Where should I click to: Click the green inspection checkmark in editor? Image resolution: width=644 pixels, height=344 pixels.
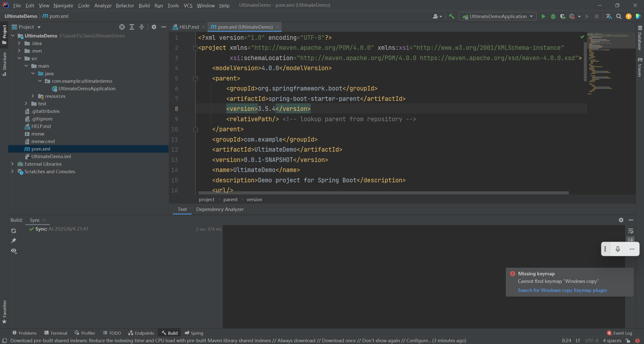point(582,37)
